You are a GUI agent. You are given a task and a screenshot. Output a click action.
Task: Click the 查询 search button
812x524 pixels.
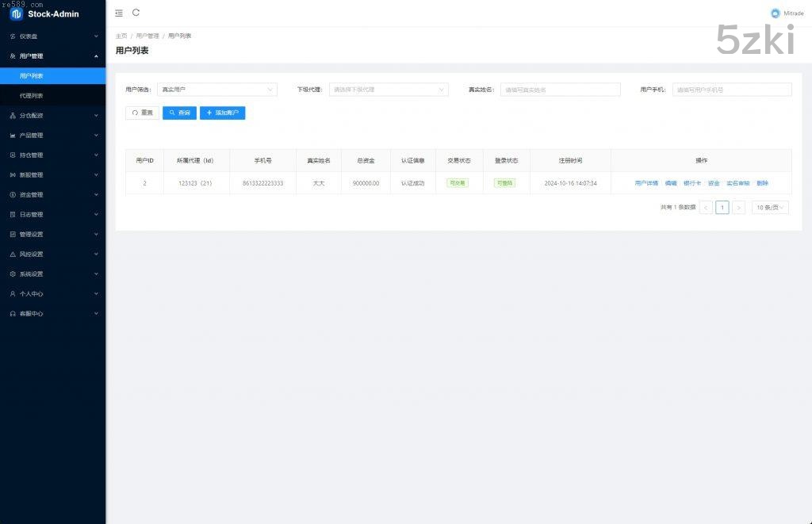pyautogui.click(x=179, y=113)
